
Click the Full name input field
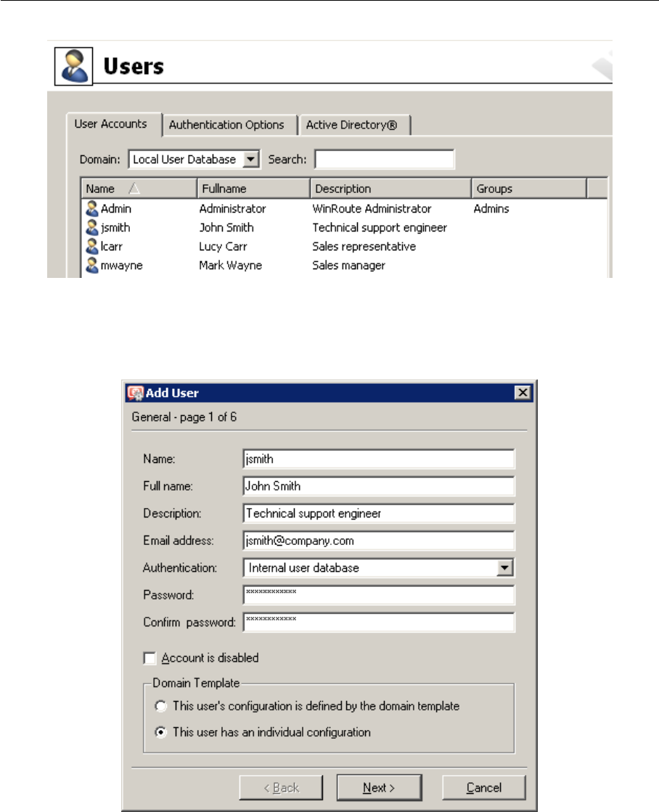(x=379, y=486)
